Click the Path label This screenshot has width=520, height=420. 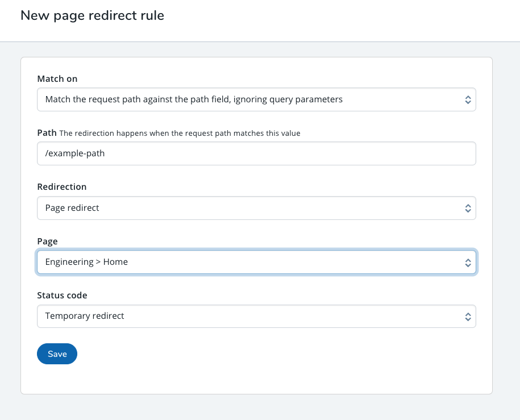(x=47, y=132)
